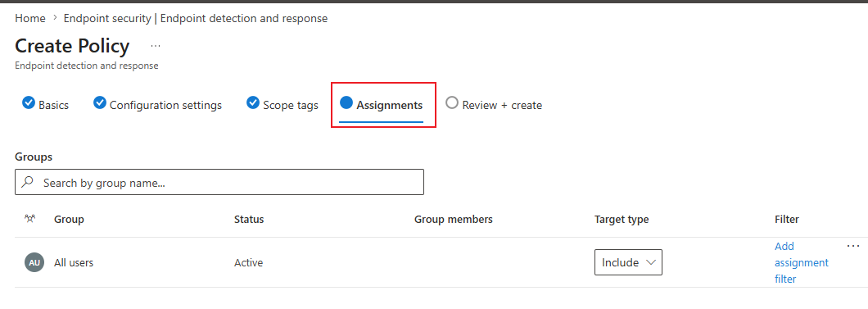Click the Status column header
The width and height of the screenshot is (868, 309).
pyautogui.click(x=249, y=220)
